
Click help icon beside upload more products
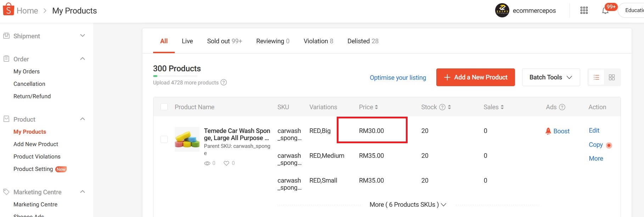[224, 83]
